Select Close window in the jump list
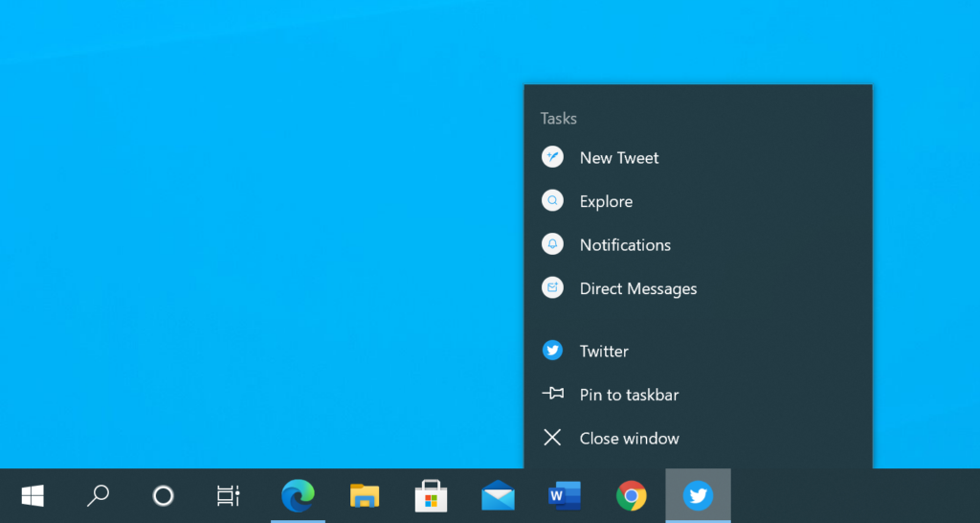The image size is (980, 523). 698,438
